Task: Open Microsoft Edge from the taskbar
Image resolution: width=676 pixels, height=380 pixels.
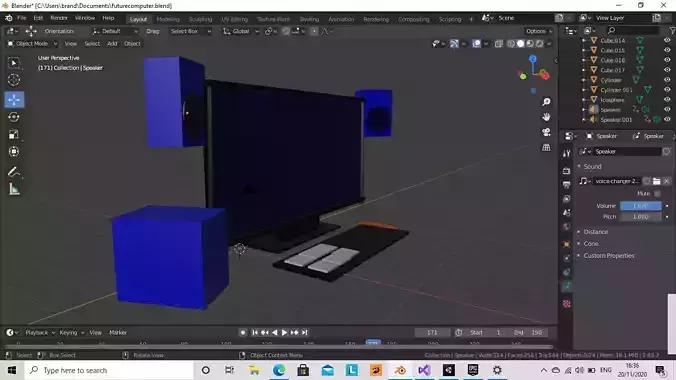Action: tap(279, 371)
